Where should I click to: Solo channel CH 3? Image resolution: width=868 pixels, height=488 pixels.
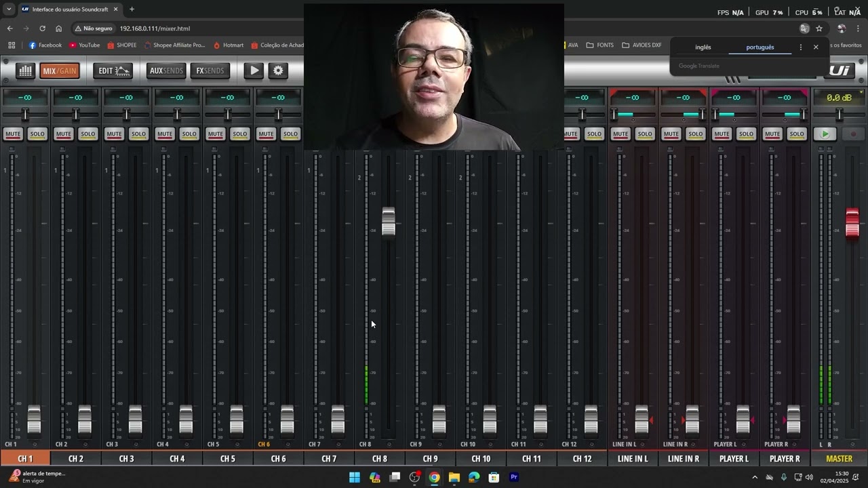[138, 134]
